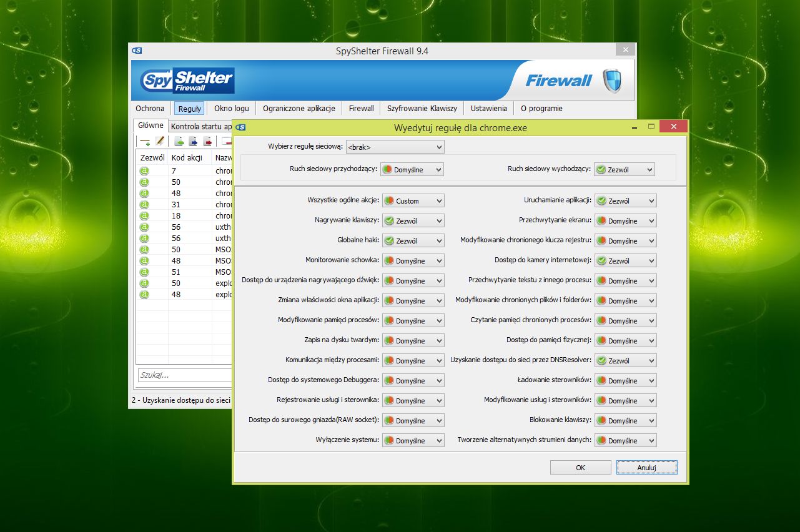The height and width of the screenshot is (532, 800).
Task: Expand Zmiana właściwości okna aplikacji dropdown
Action: pos(413,301)
